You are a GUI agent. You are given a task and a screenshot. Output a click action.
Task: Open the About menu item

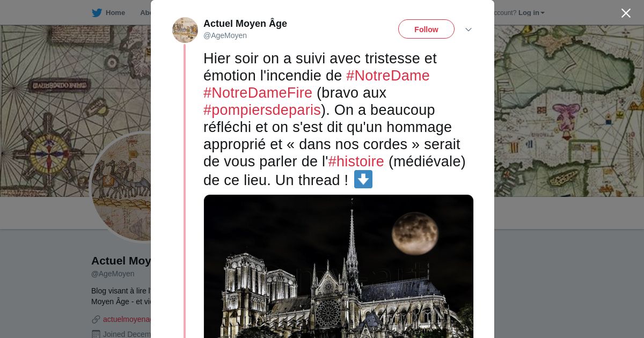[x=145, y=13]
